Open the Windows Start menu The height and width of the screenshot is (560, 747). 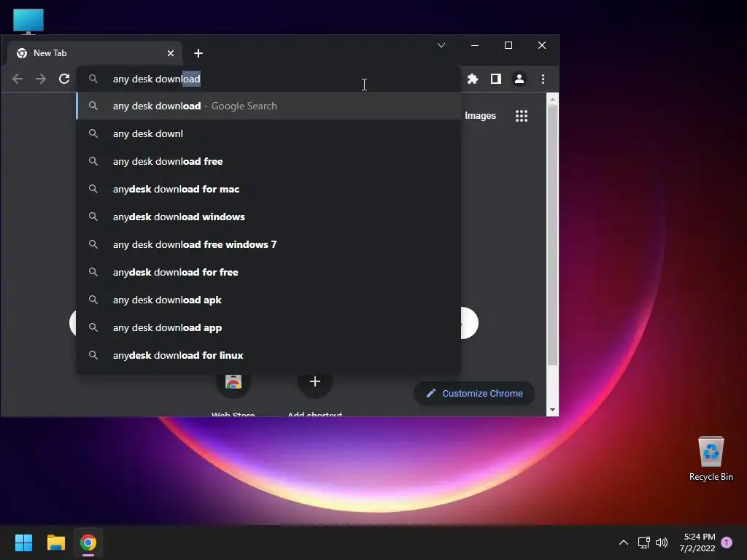[23, 542]
